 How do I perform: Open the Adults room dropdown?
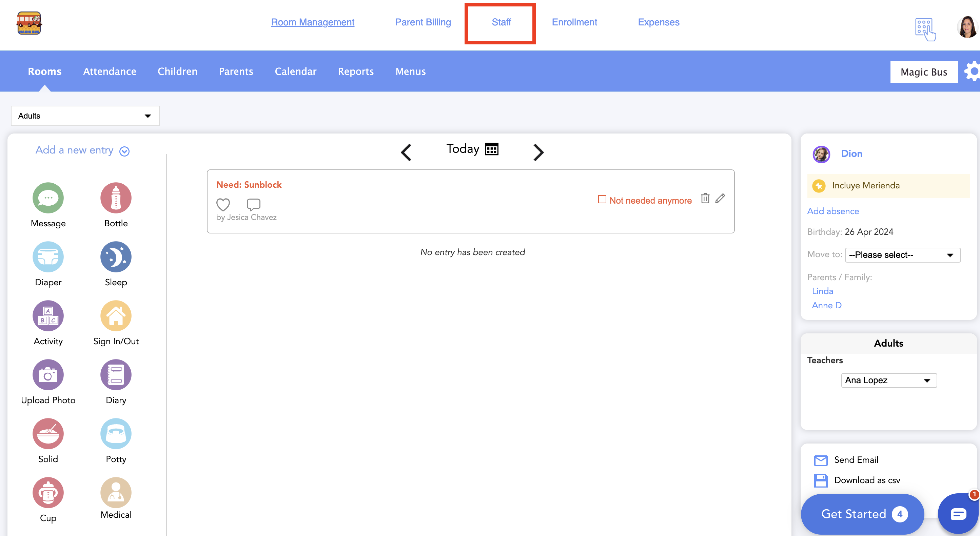pos(85,116)
